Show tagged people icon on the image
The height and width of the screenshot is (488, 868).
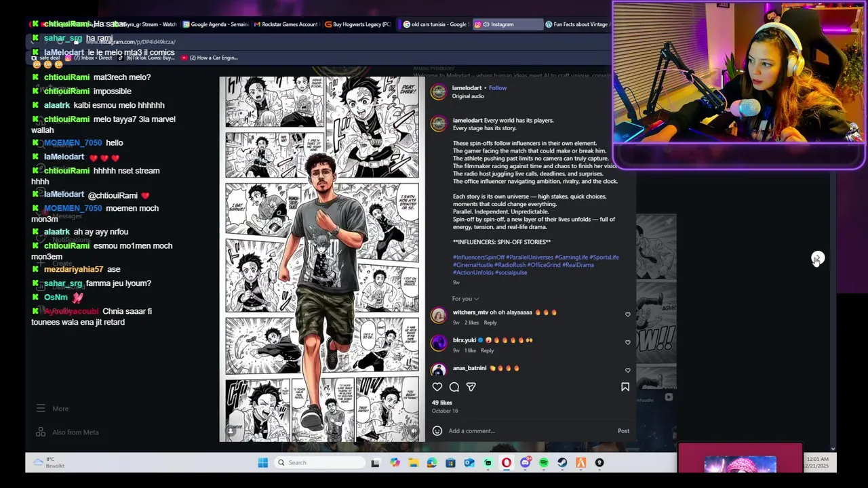(231, 431)
